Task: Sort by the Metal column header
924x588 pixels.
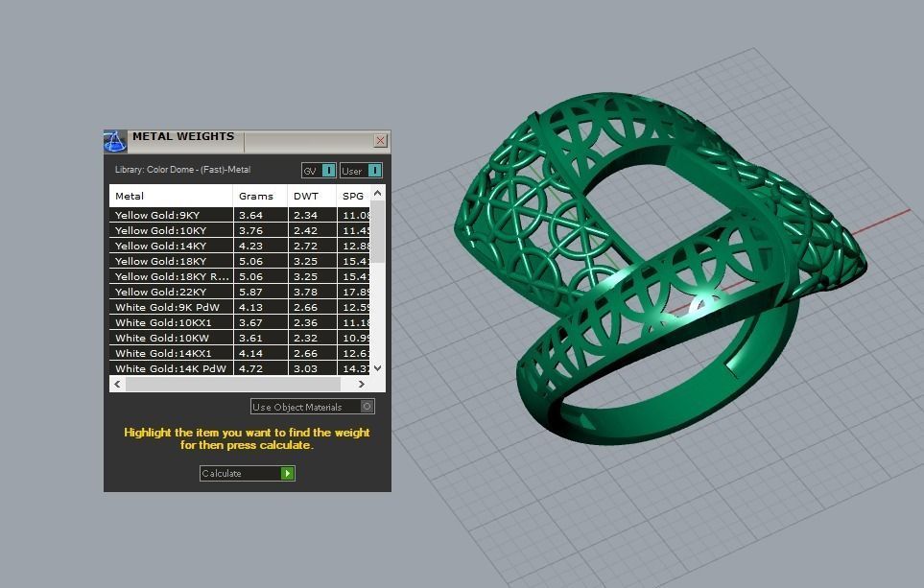Action: (x=171, y=196)
